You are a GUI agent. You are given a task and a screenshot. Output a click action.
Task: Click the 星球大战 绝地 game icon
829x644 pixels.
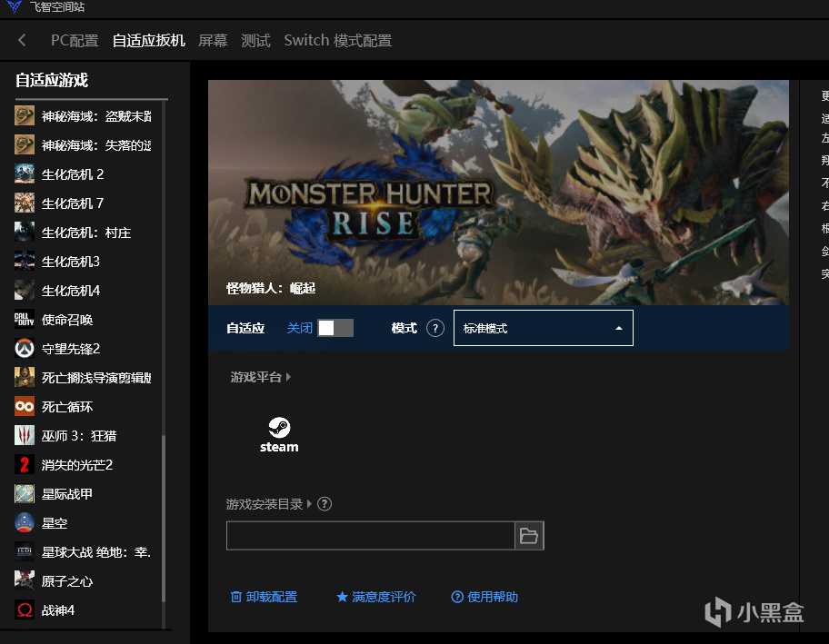tap(25, 551)
